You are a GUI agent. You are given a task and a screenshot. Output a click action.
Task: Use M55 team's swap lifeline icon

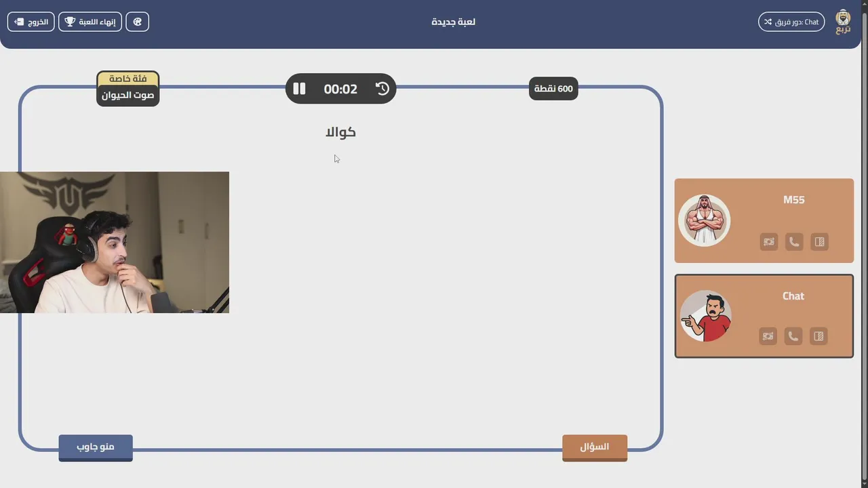[x=768, y=241]
